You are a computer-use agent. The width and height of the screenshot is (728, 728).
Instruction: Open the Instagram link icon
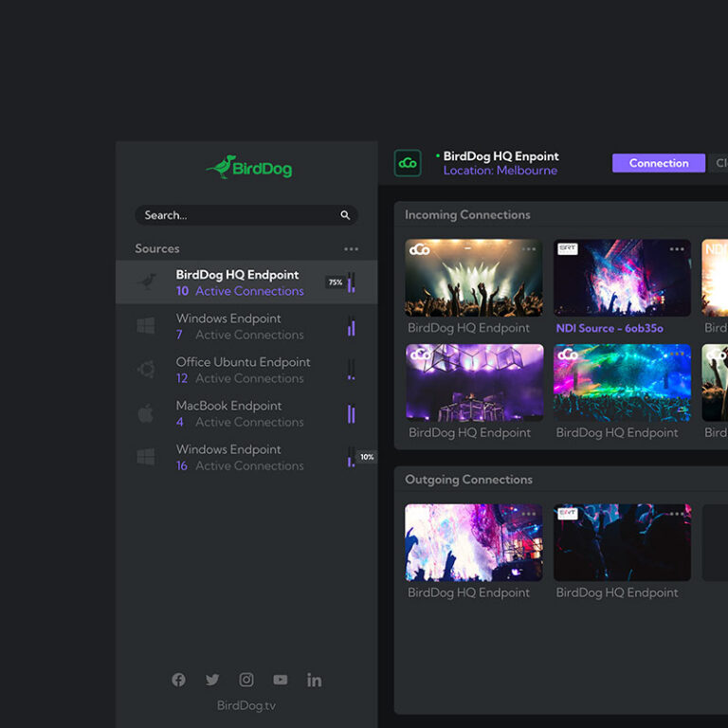(246, 680)
